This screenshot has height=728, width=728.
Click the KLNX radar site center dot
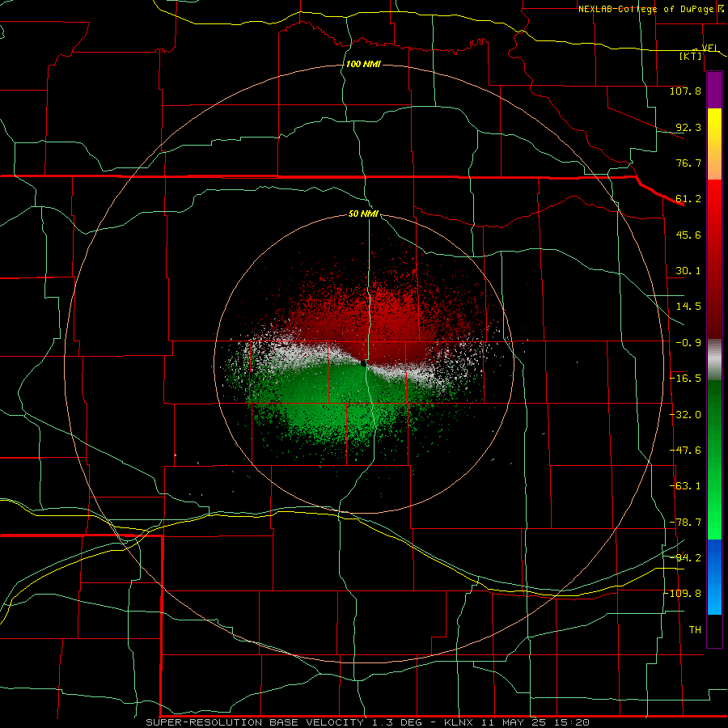click(363, 364)
